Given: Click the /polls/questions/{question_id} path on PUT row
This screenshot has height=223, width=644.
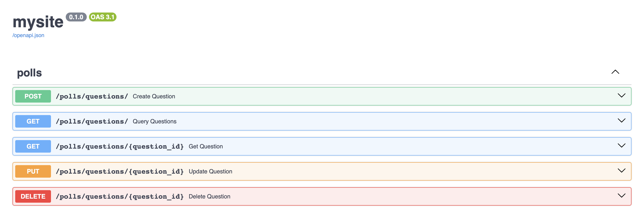Looking at the screenshot, I should [x=120, y=171].
